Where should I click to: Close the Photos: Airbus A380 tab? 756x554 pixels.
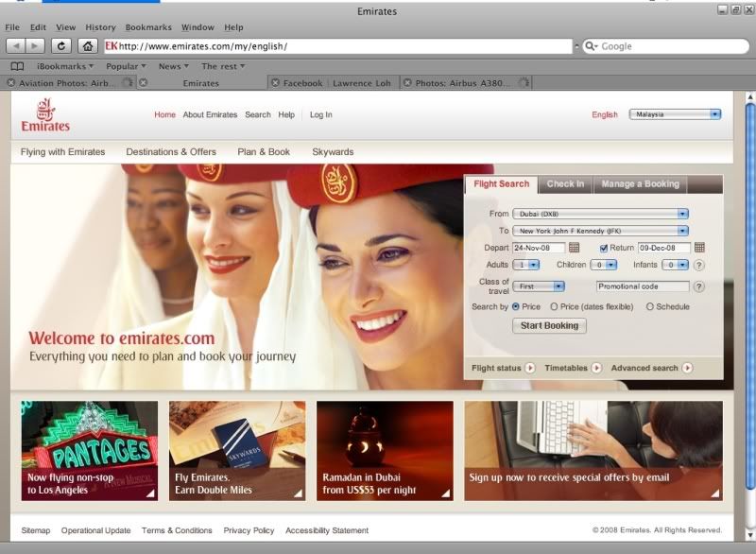[407, 83]
